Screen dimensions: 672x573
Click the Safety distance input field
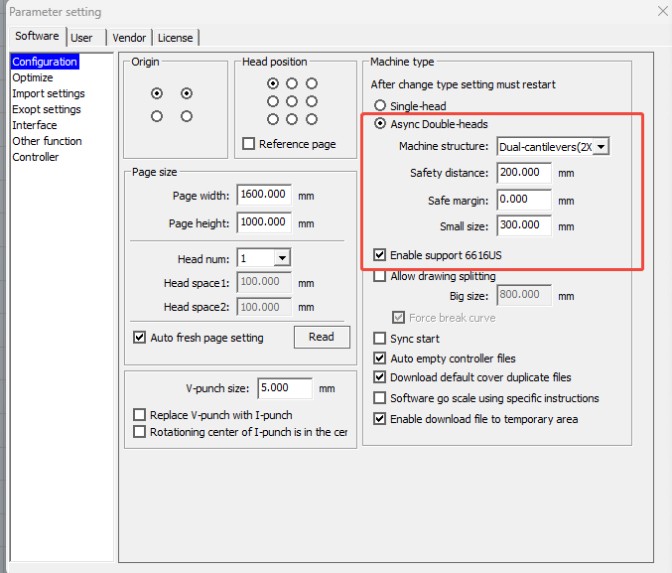click(524, 172)
